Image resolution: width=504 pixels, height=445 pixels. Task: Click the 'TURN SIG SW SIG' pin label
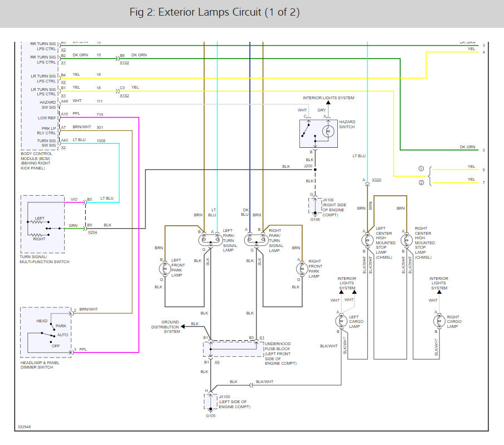tap(46, 143)
